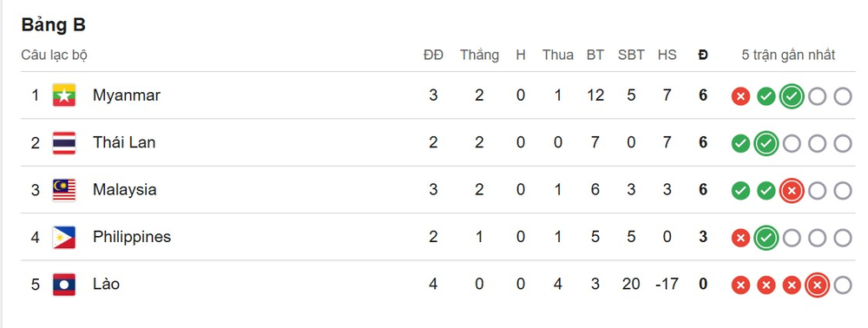Click the Thailand flag icon

coord(64,142)
